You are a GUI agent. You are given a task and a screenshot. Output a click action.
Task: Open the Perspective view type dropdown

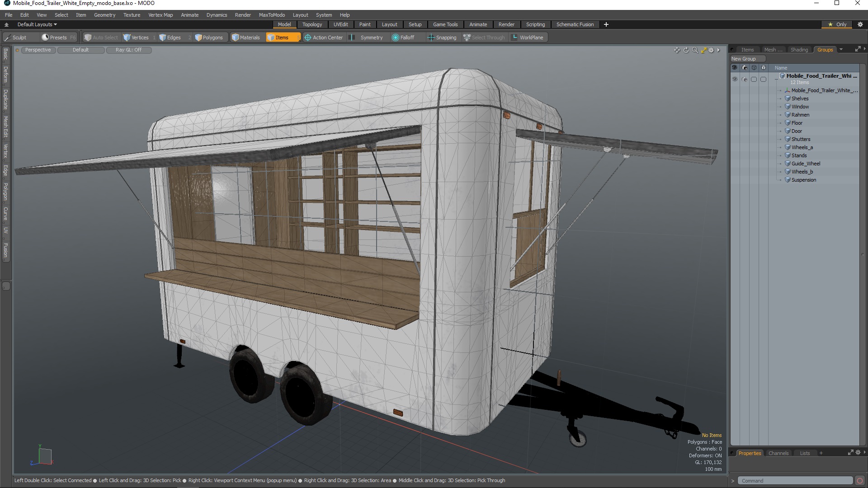coord(38,50)
